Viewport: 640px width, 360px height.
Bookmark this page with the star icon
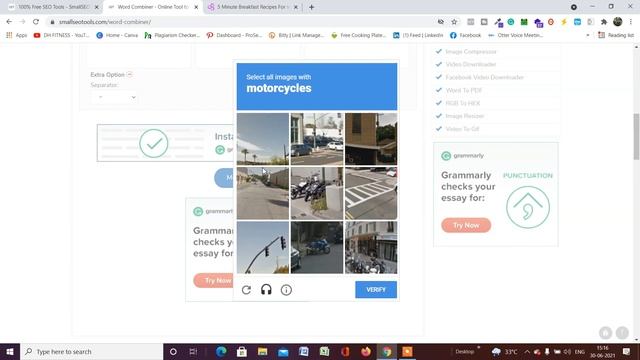[454, 22]
